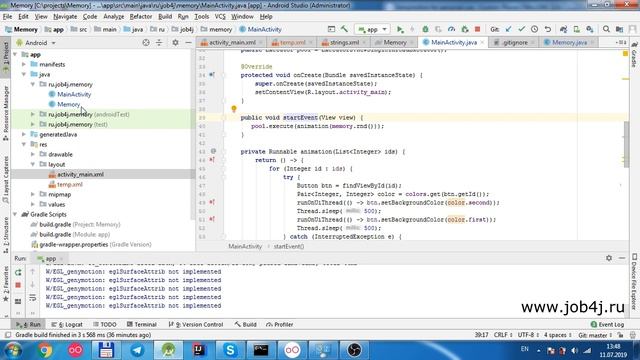Screen dimensions: 640x360
Task: Toggle the Resource Manager side tab
Action: pos(5,112)
